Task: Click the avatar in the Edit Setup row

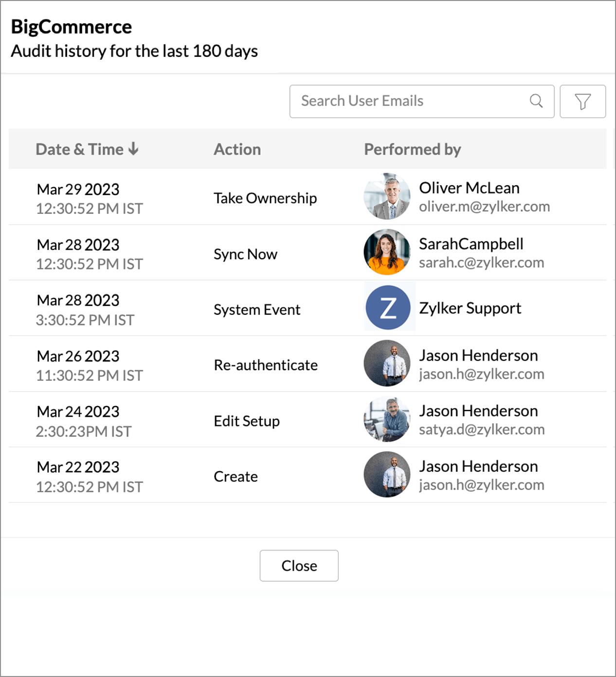Action: pos(387,419)
